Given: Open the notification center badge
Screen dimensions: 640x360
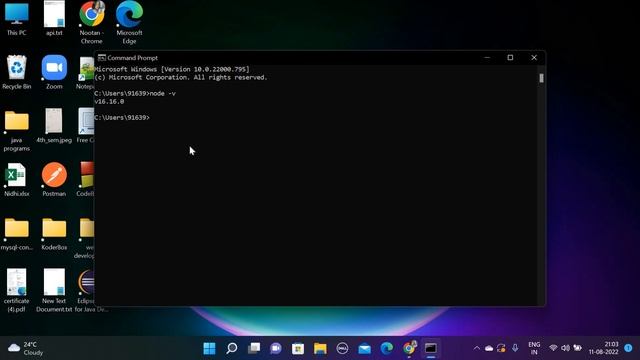Looking at the screenshot, I should tap(628, 348).
